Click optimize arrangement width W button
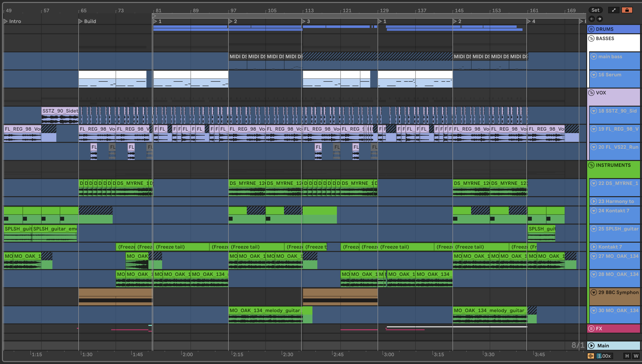642x364 pixels. [636, 356]
